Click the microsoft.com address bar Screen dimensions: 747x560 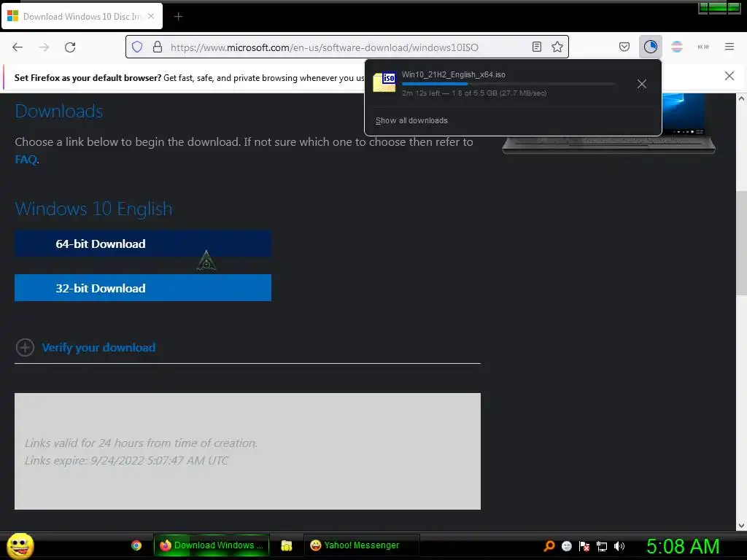[348, 47]
